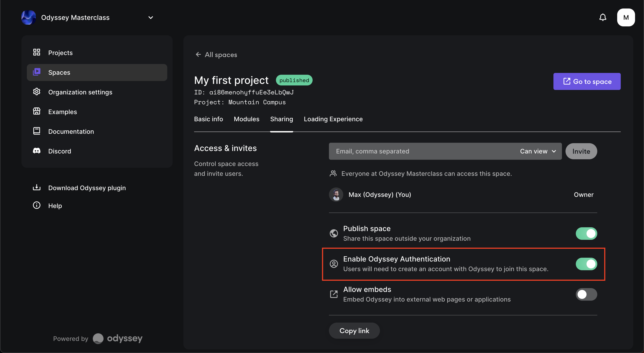
Task: Click the Download Odyssey plugin icon
Action: (36, 188)
